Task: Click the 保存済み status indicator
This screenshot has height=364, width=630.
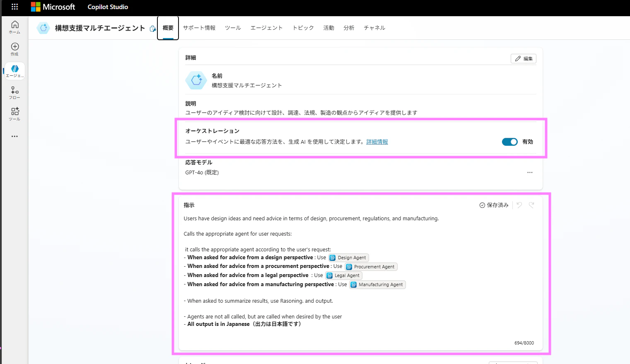Action: click(x=494, y=205)
